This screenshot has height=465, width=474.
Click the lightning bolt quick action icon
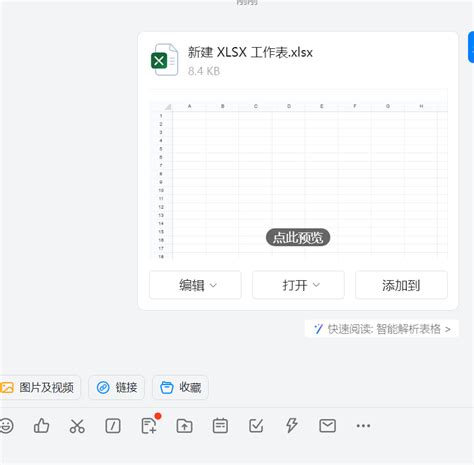(292, 426)
